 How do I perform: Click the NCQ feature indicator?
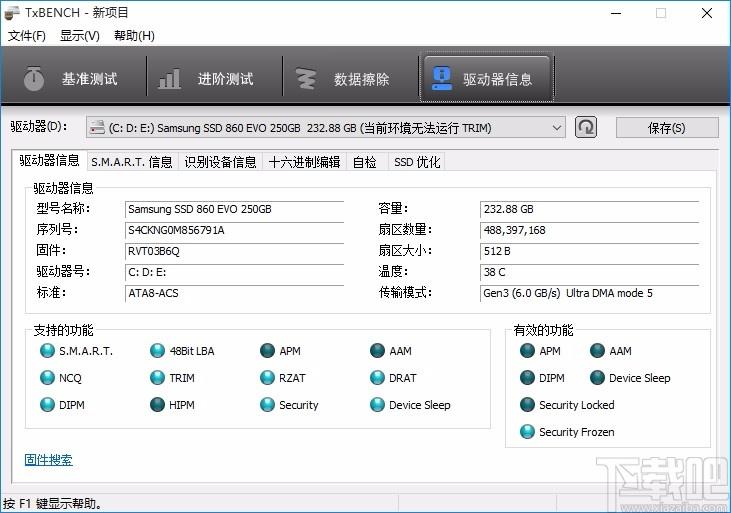[48, 378]
